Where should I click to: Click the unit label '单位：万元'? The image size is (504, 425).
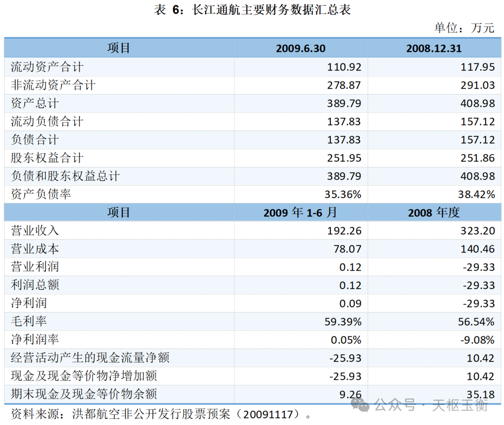pyautogui.click(x=464, y=28)
